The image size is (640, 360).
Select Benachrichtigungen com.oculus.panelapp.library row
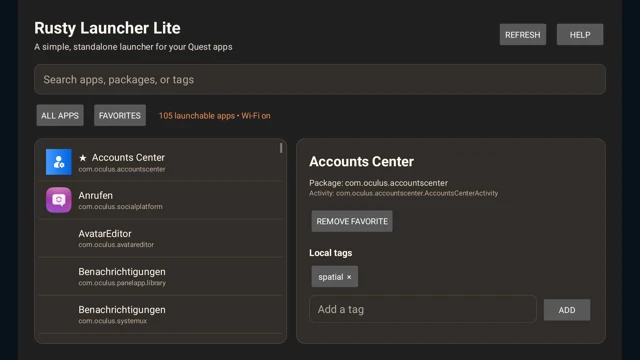(x=160, y=276)
